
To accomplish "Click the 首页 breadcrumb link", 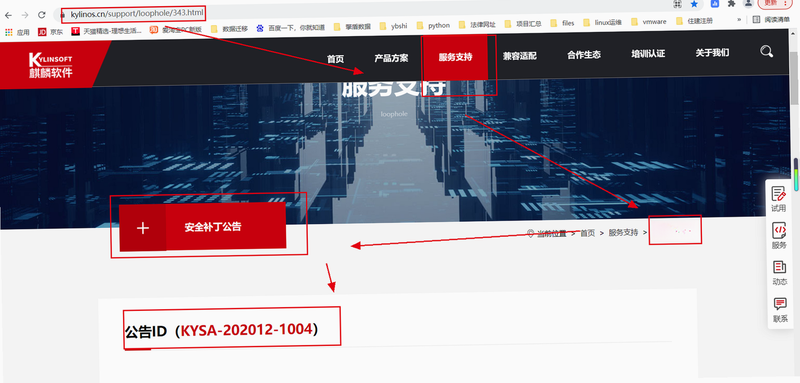I will click(x=588, y=233).
